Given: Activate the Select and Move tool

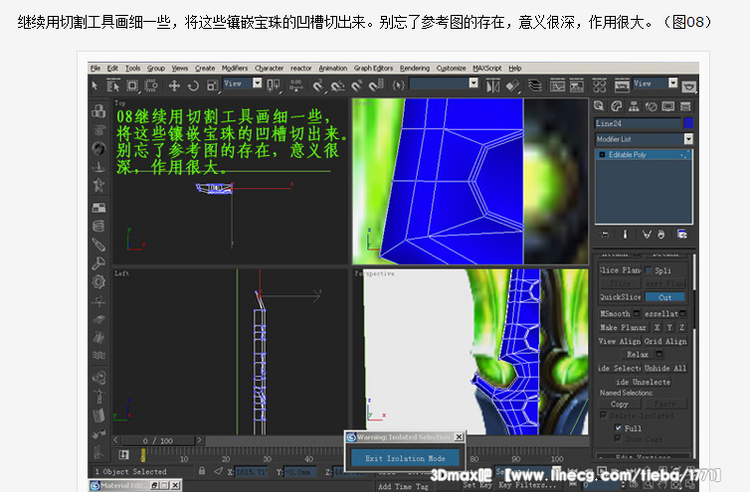Looking at the screenshot, I should [174, 86].
